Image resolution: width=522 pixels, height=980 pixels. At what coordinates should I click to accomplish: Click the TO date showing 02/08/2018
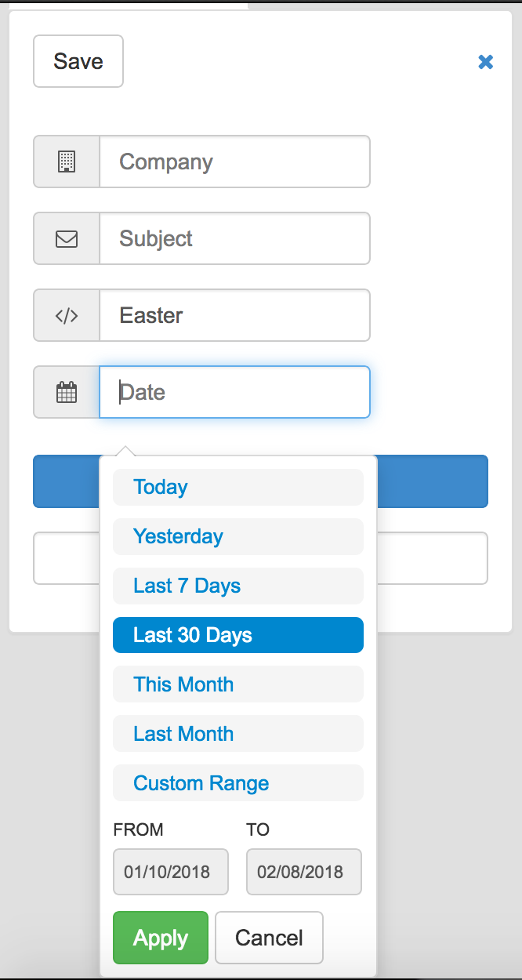[x=303, y=872]
